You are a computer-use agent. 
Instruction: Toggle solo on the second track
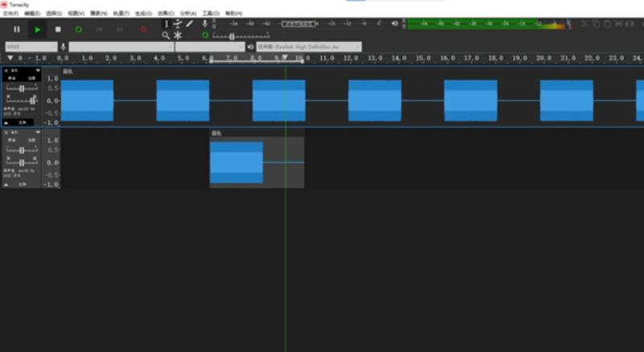click(x=31, y=140)
